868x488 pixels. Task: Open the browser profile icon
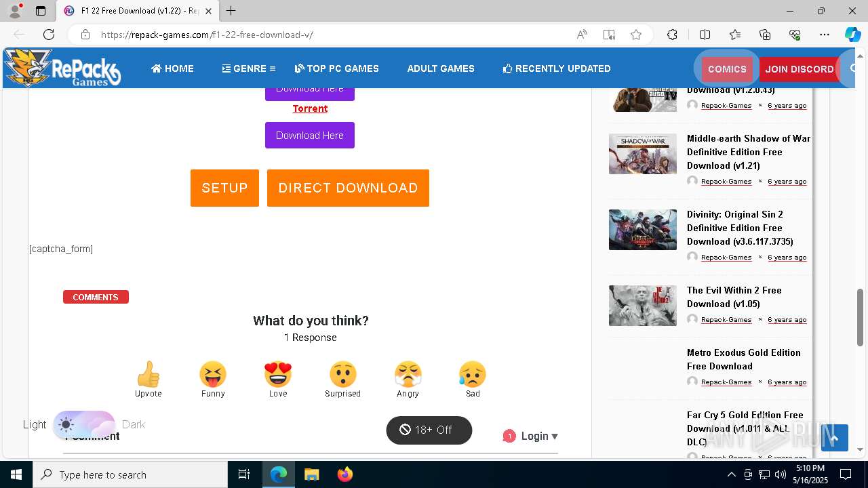[x=15, y=11]
